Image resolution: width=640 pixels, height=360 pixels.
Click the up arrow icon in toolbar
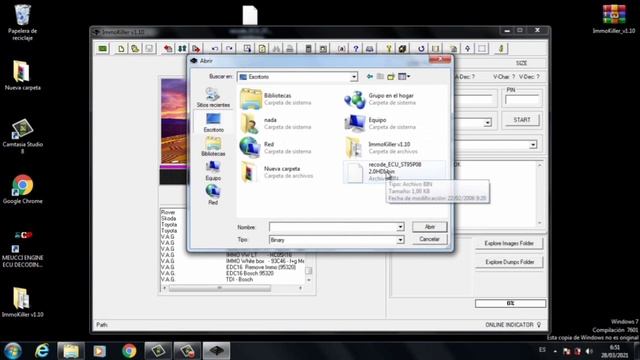pyautogui.click(x=468, y=49)
